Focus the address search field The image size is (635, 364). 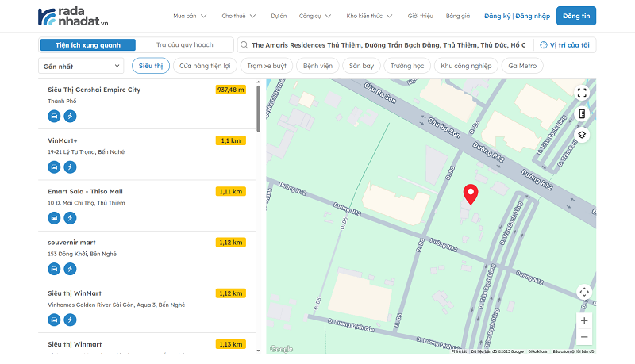tap(388, 45)
